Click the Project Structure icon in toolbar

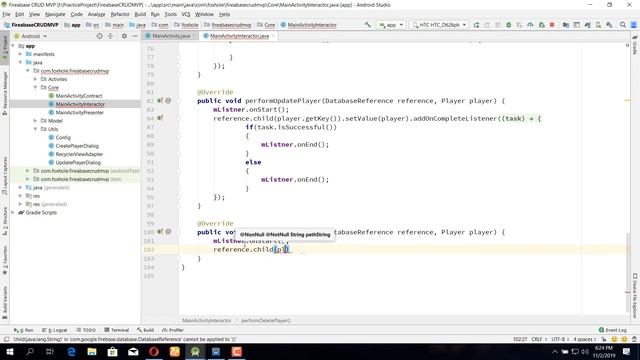[566, 25]
